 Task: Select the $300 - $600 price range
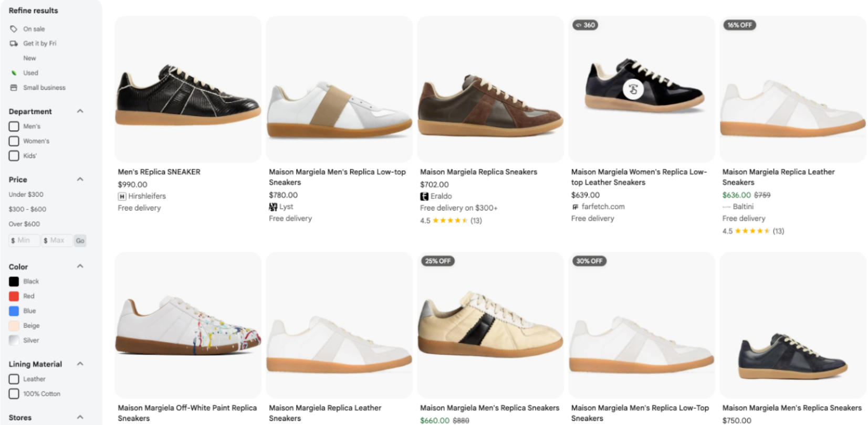click(x=27, y=209)
